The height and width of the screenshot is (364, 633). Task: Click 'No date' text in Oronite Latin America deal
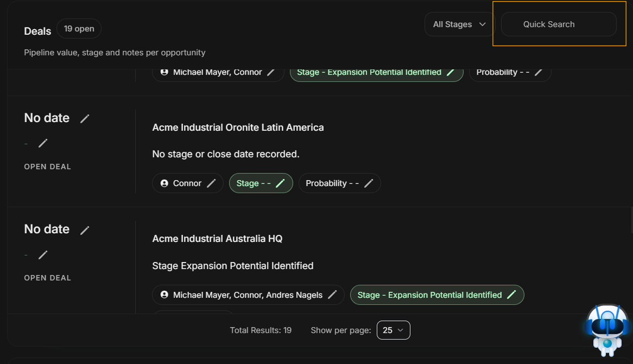[47, 118]
